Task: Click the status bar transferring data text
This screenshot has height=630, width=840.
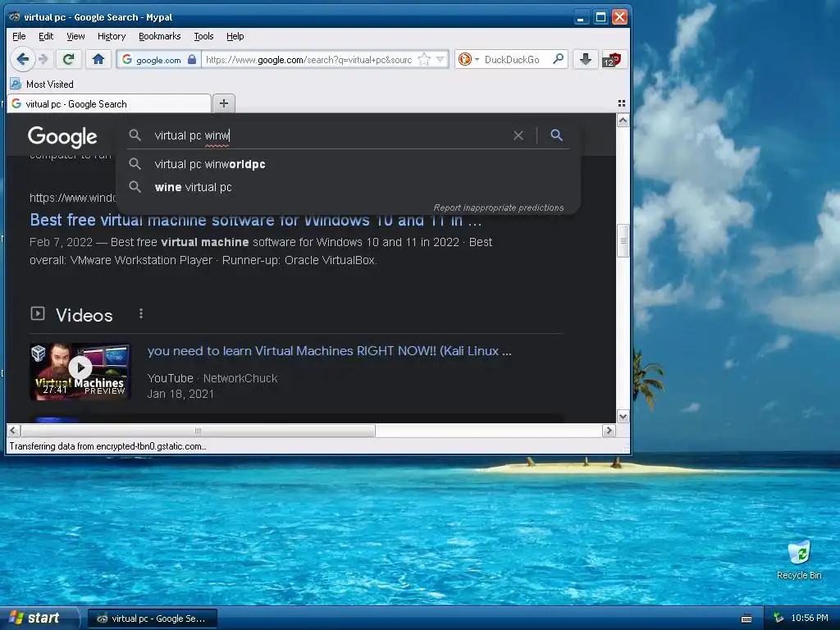Action: click(x=107, y=445)
